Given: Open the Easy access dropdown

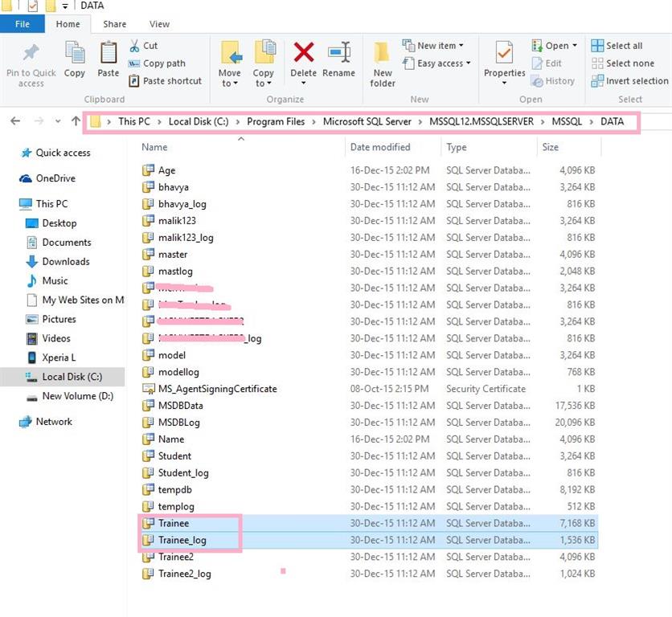Looking at the screenshot, I should pos(436,63).
